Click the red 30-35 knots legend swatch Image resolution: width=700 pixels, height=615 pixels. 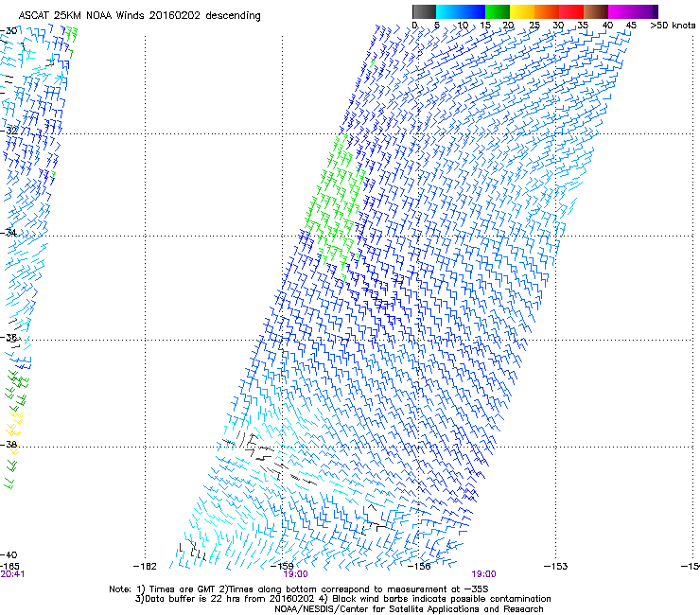[571, 11]
